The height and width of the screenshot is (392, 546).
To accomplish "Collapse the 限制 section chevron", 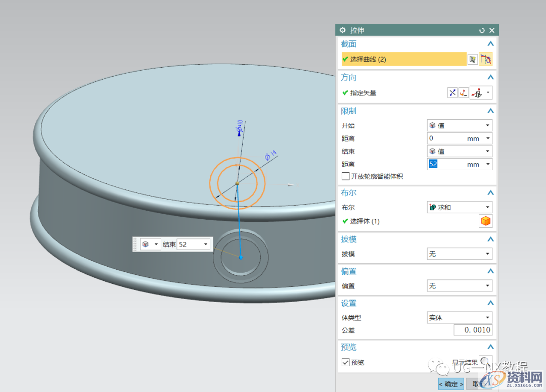I will coord(489,111).
